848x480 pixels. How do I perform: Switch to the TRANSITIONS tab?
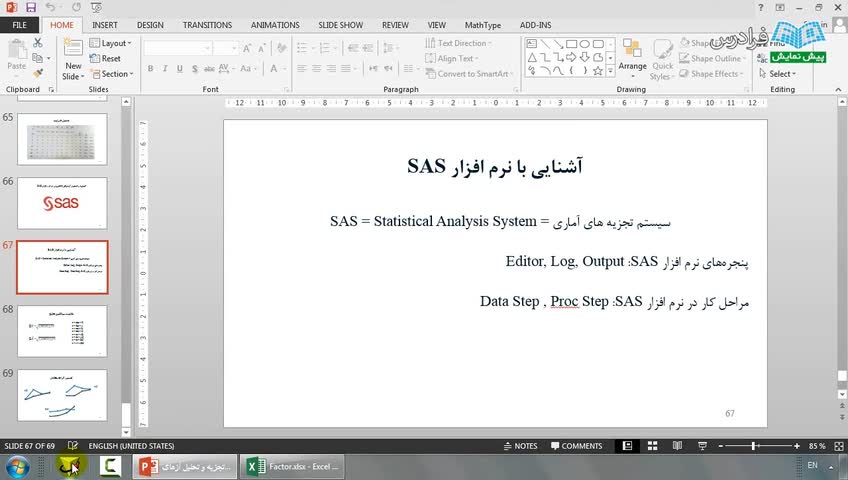[207, 25]
